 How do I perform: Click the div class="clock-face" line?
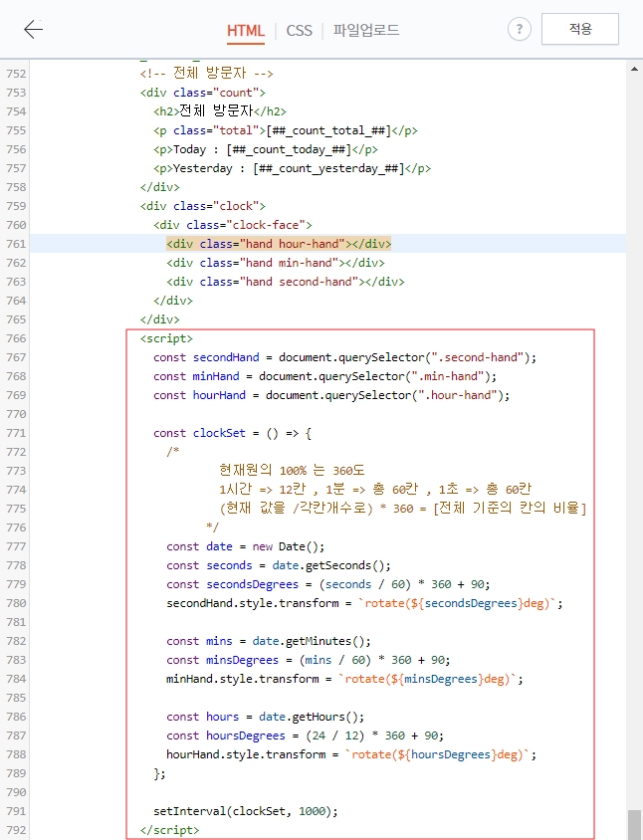[233, 225]
